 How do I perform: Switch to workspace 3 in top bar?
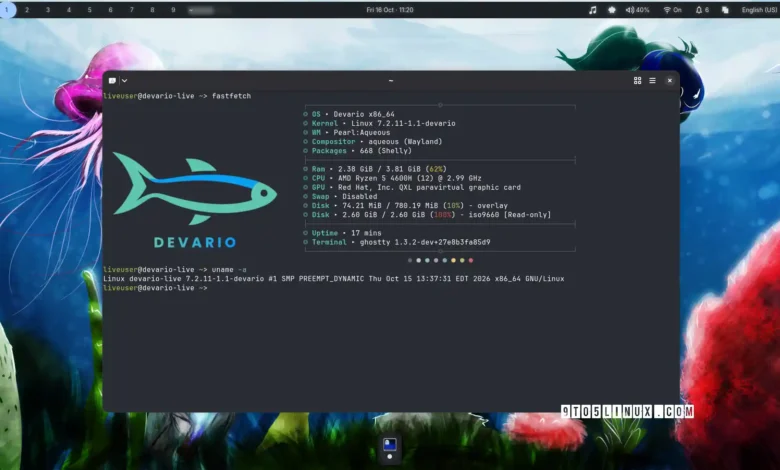(48, 9)
